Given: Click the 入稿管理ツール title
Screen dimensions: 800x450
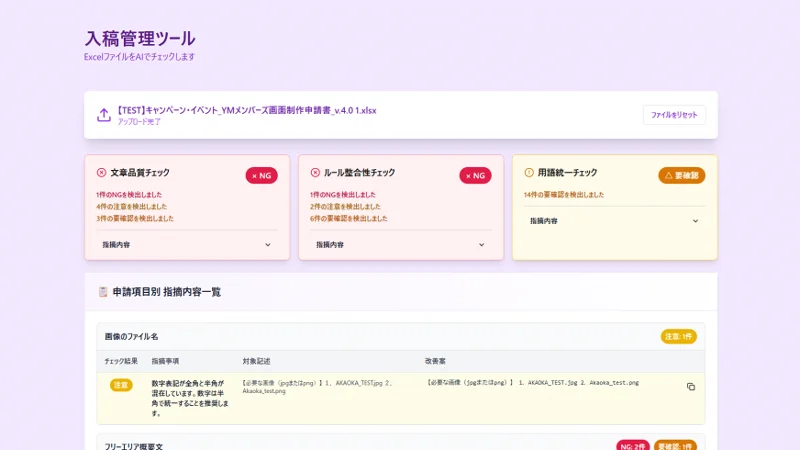Looking at the screenshot, I should click(x=139, y=38).
